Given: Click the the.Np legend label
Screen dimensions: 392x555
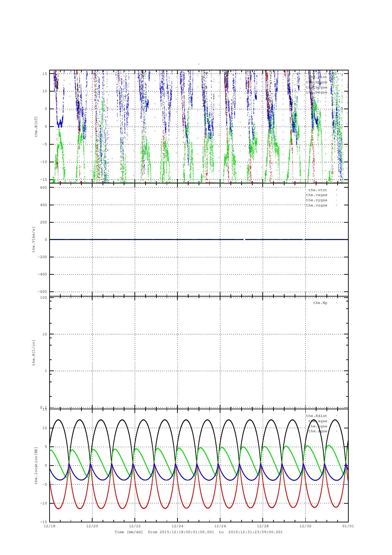Looking at the screenshot, I should click(320, 303).
